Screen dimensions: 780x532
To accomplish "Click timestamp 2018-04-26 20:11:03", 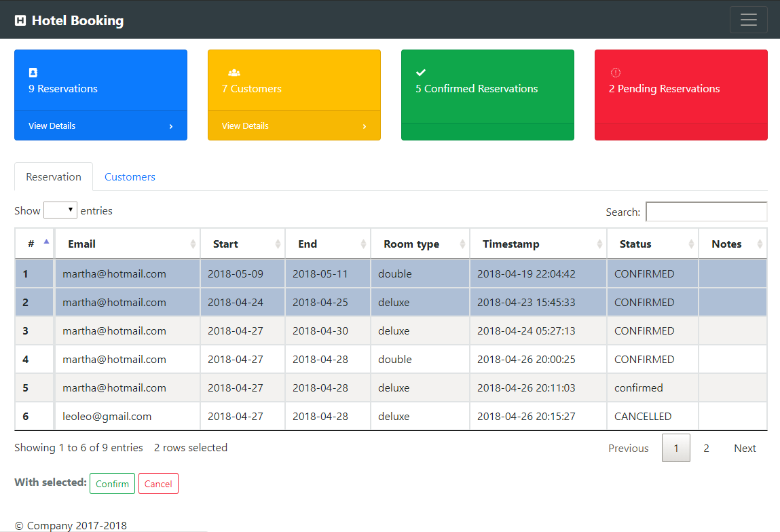I will [x=526, y=388].
